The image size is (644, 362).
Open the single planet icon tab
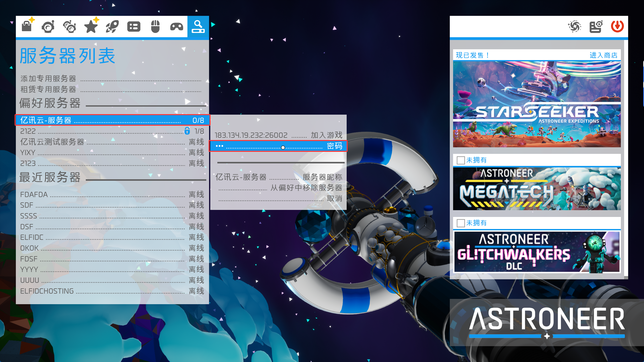(x=48, y=27)
